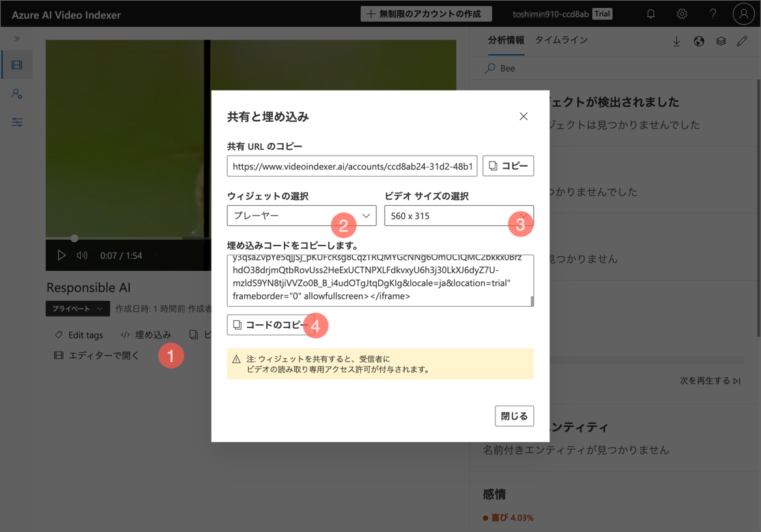
Task: Open the people model customization icon
Action: [17, 93]
